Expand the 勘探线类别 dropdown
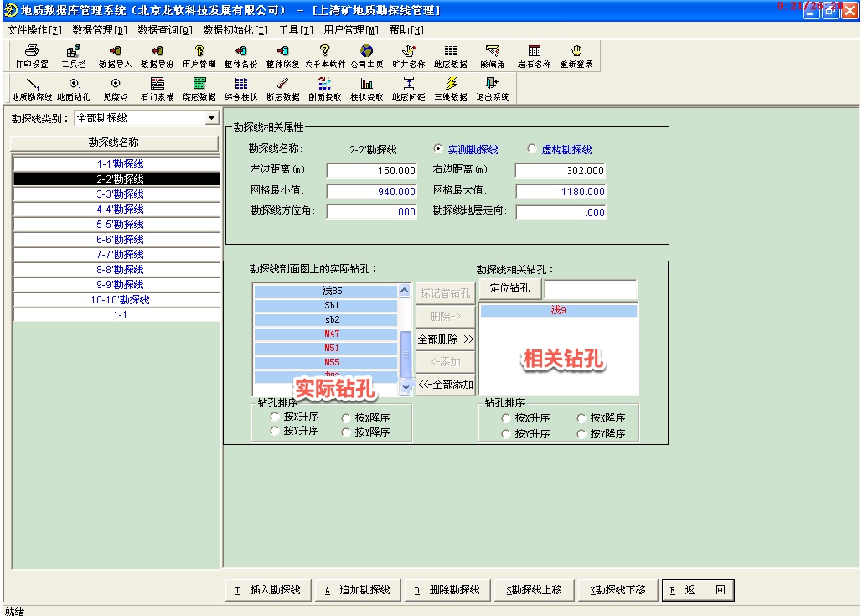Image resolution: width=863 pixels, height=616 pixels. (211, 118)
